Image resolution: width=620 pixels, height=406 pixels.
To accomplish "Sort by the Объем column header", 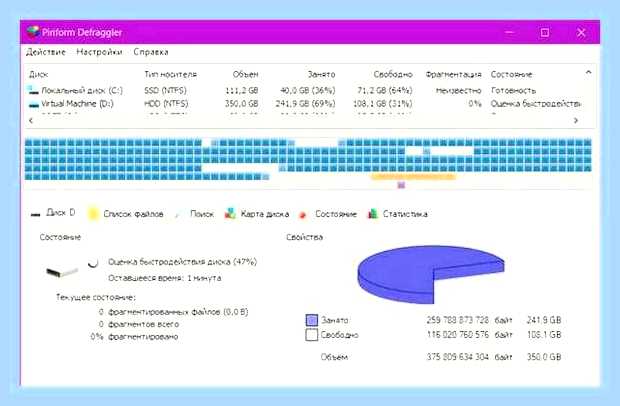I will pos(245,74).
